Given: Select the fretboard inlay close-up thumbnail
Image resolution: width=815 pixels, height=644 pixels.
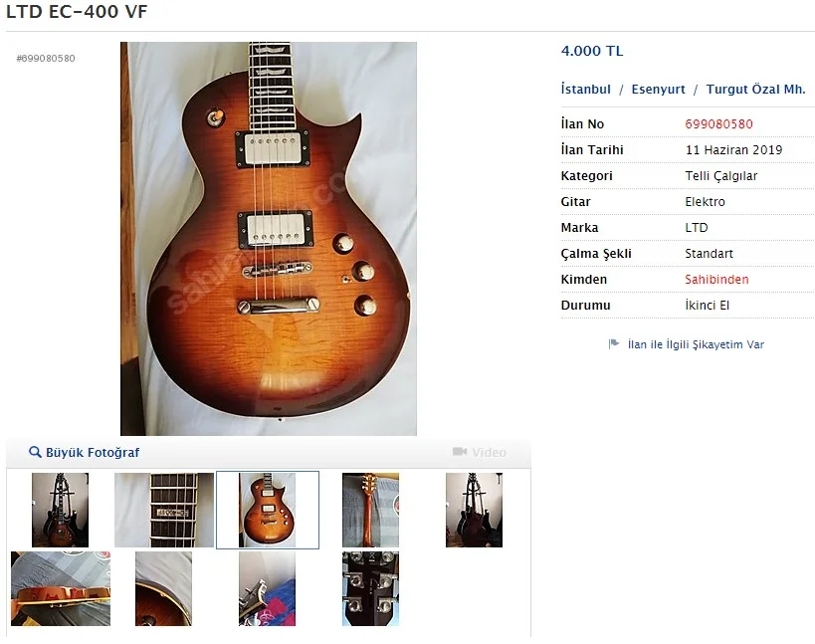Looking at the screenshot, I should pos(164,510).
